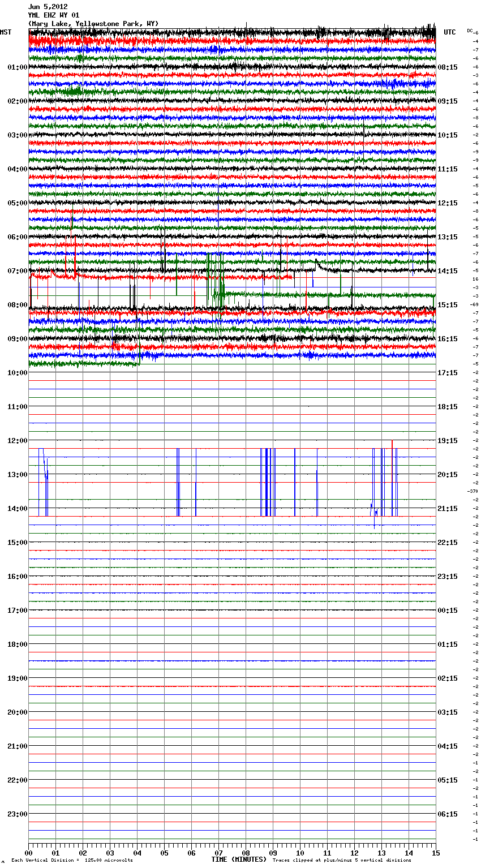The image size is (481, 868).
Task: Select the MST '22:00' row label
Action: (18, 780)
